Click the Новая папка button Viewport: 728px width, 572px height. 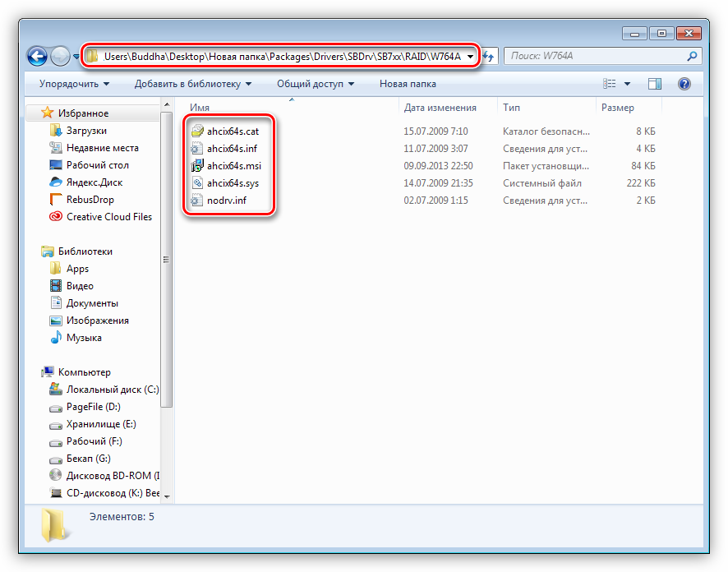408,84
